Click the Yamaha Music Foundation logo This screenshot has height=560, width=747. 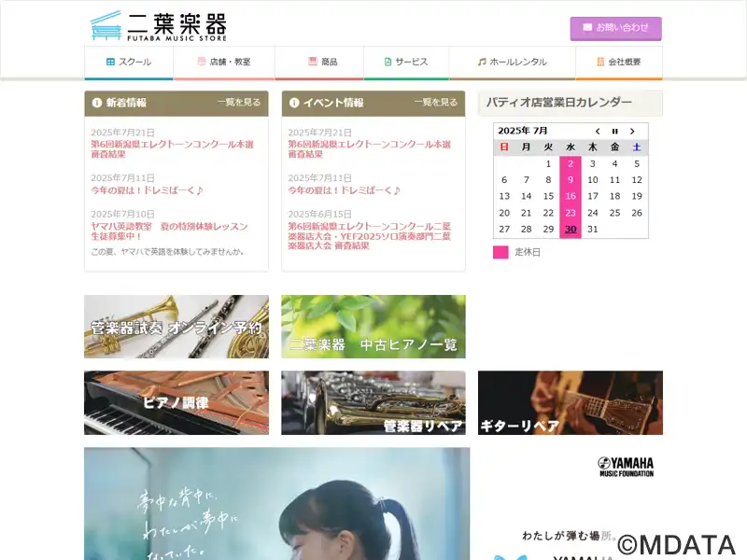[626, 467]
